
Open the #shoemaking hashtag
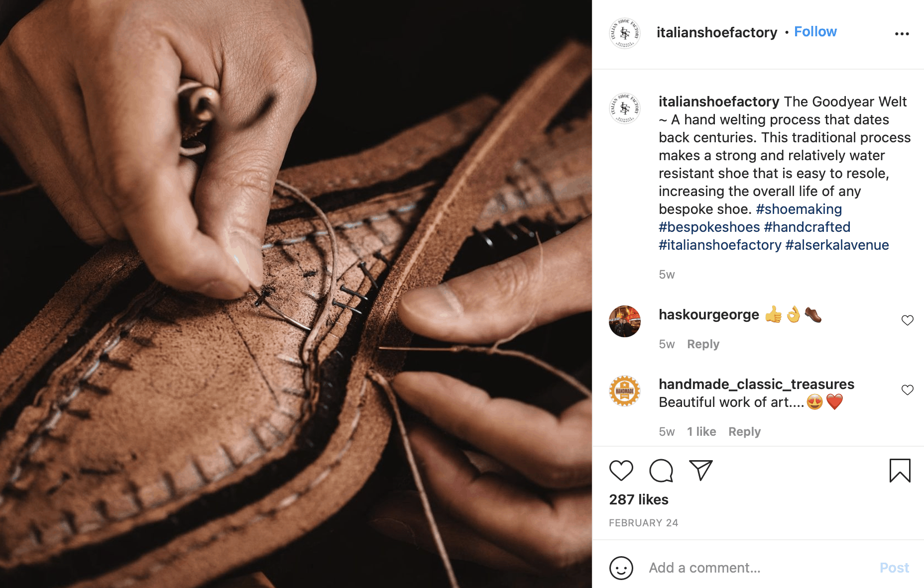pyautogui.click(x=799, y=209)
